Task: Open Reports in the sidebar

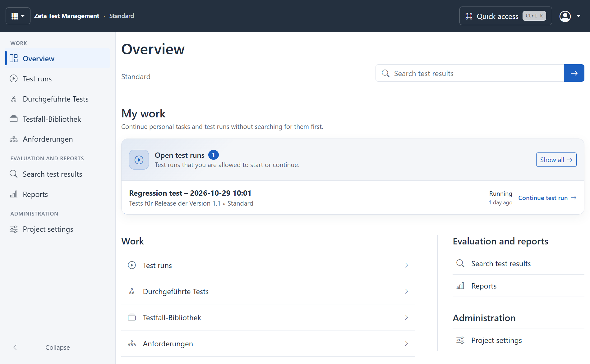Action: [x=58, y=194]
